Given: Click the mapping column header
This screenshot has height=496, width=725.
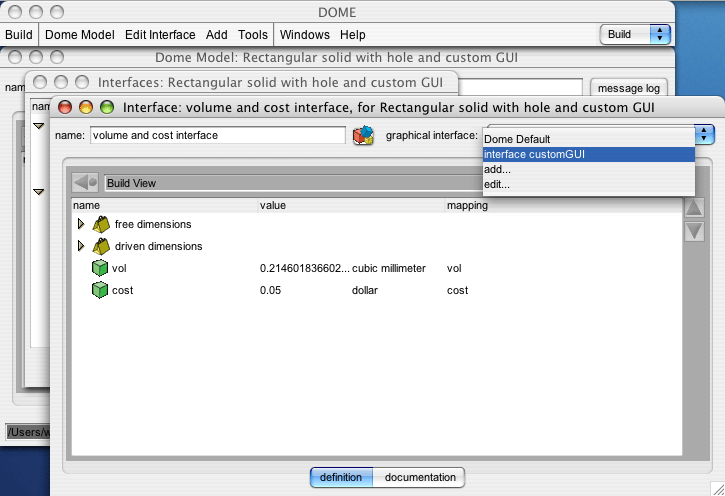Looking at the screenshot, I should point(564,205).
